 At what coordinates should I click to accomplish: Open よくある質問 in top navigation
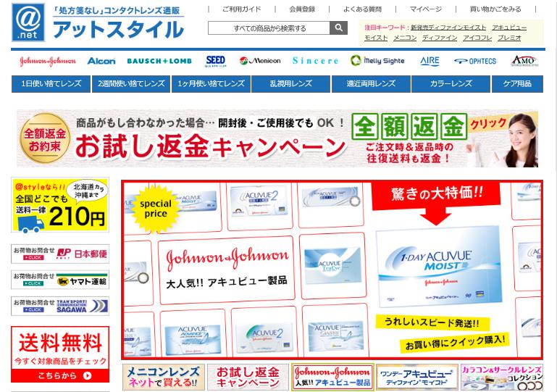click(x=362, y=9)
